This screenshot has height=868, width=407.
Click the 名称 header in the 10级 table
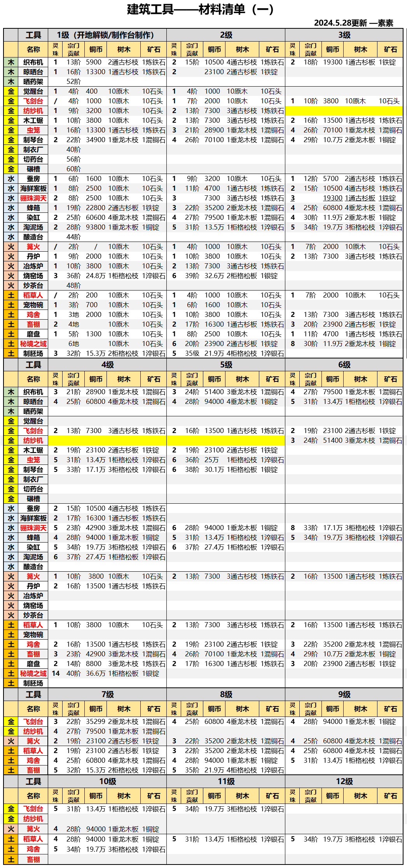33,796
